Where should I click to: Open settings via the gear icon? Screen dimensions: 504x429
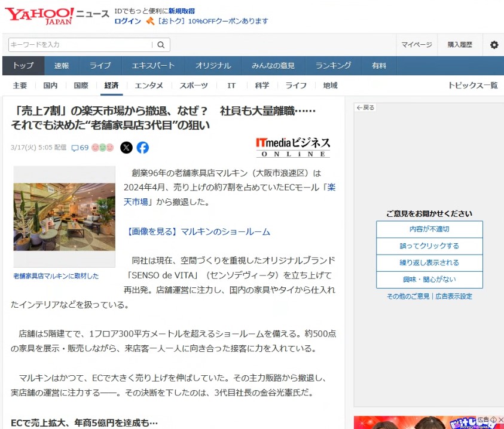[494, 45]
